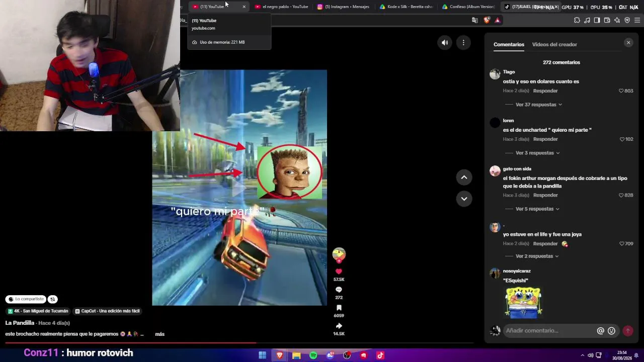This screenshot has width=644, height=362.
Task: Switch to the Instagram Mensajes tab
Action: point(344,7)
